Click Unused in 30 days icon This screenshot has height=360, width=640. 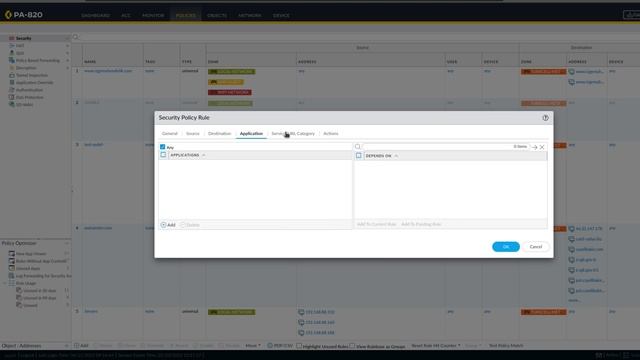tap(19, 290)
